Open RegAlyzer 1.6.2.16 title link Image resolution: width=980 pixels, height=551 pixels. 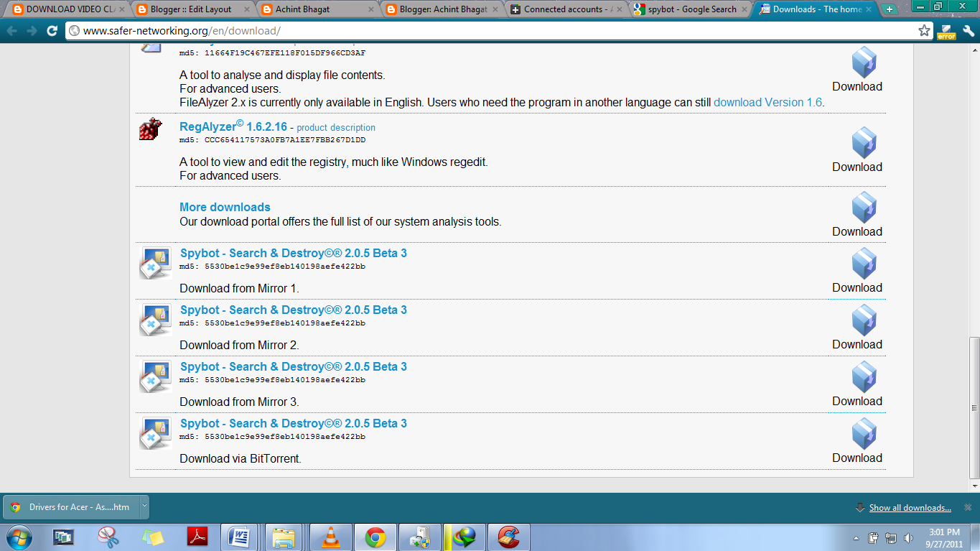pos(233,126)
